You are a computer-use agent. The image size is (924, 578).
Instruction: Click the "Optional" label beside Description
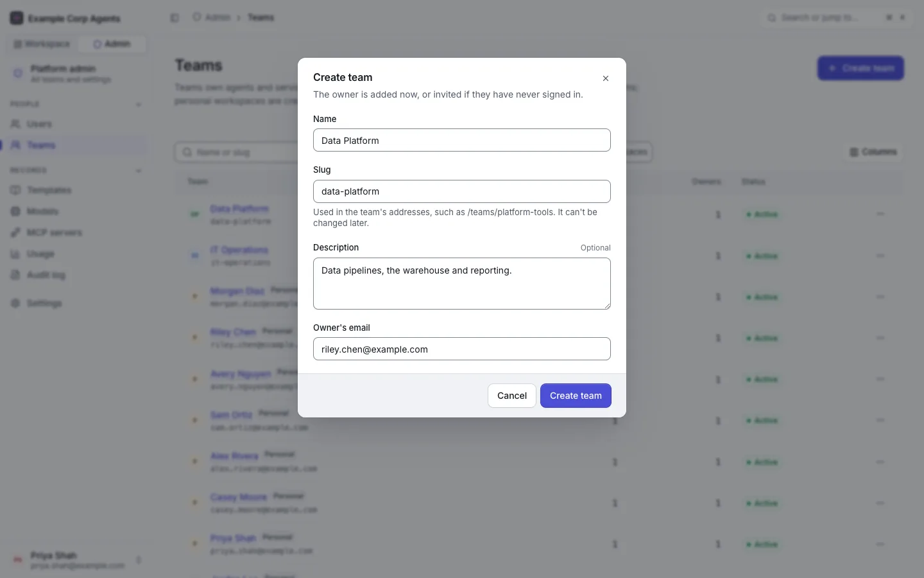coord(595,248)
